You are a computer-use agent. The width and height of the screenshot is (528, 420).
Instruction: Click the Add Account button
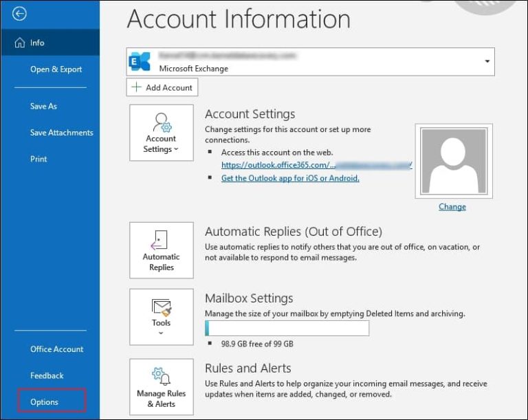click(x=162, y=87)
